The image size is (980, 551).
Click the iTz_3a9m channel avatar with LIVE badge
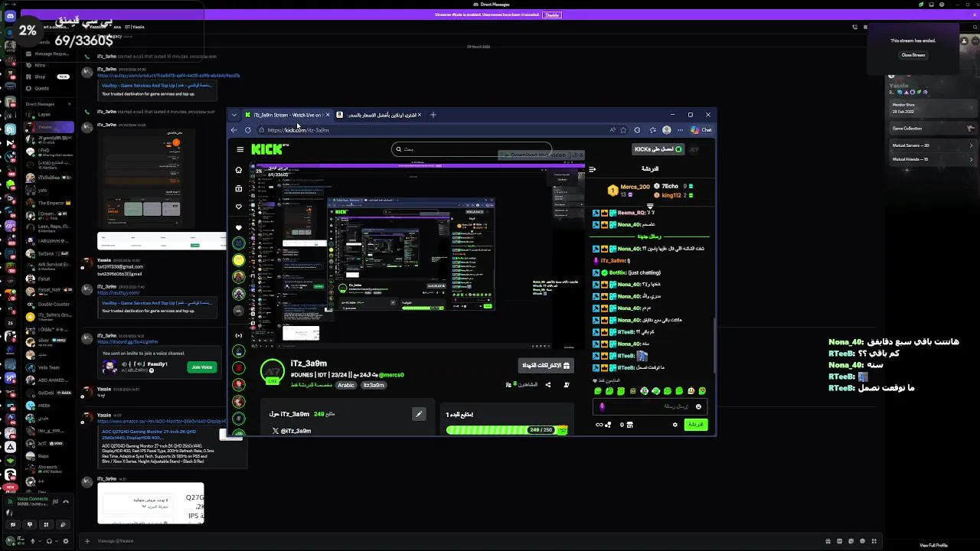(x=273, y=371)
